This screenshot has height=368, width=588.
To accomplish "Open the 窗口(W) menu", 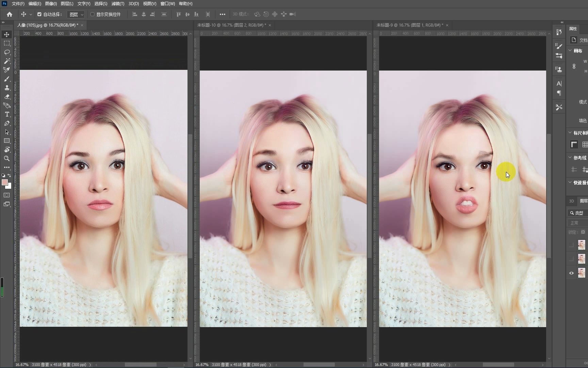I will pos(167,4).
